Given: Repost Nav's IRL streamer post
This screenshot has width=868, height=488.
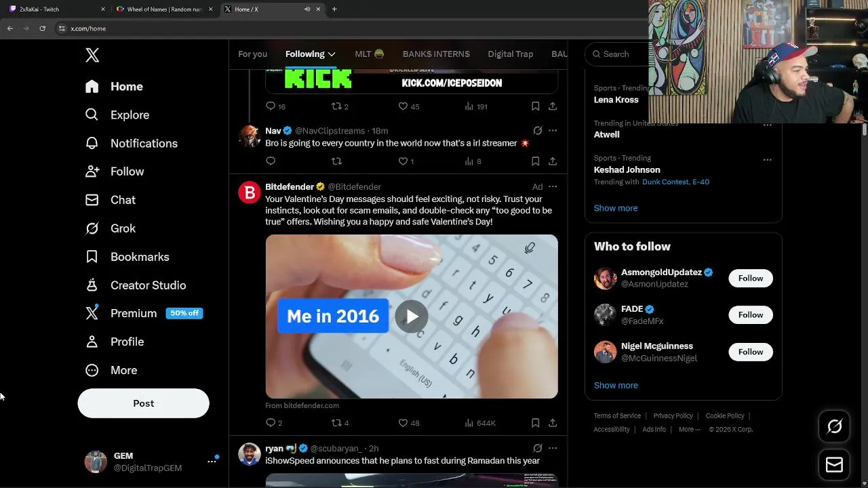Looking at the screenshot, I should tap(336, 161).
